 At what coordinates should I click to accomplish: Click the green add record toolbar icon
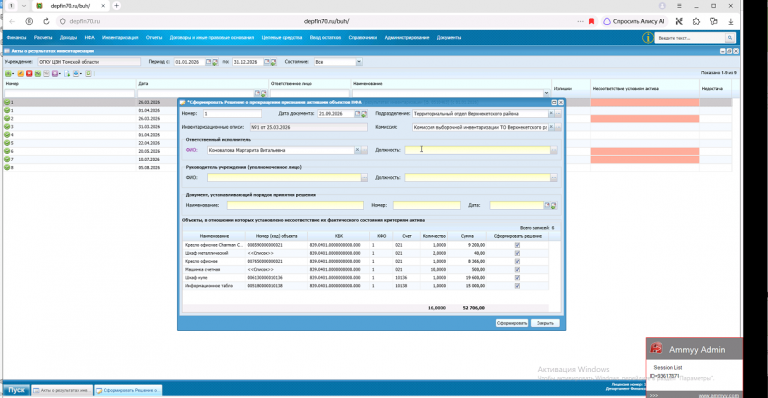click(8, 74)
